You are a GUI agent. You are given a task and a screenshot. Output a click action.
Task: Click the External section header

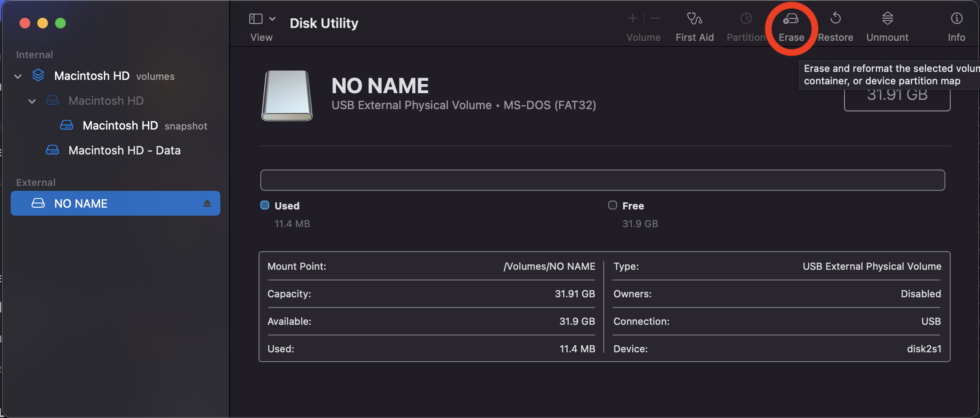pyautogui.click(x=36, y=182)
